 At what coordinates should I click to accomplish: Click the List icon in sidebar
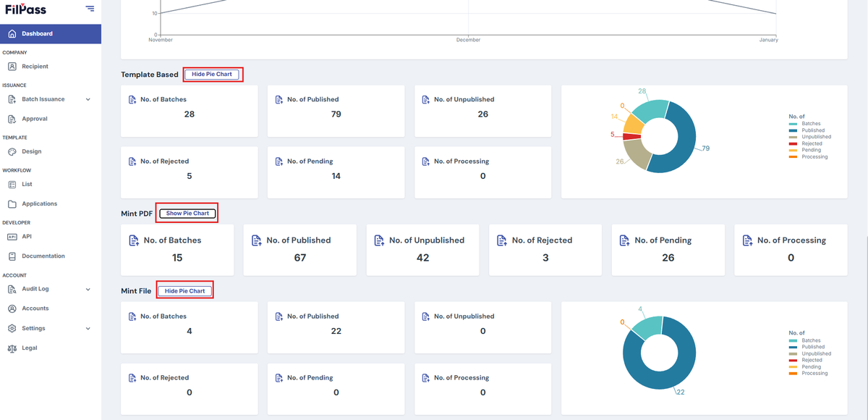[12, 184]
